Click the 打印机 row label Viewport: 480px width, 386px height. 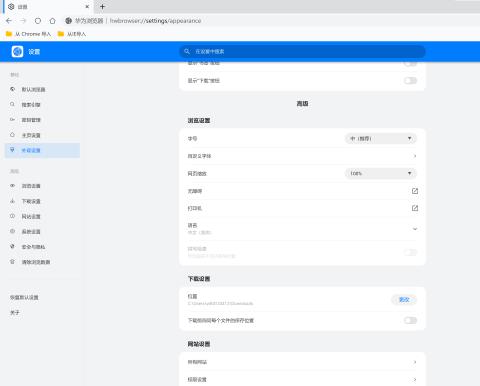pyautogui.click(x=195, y=208)
